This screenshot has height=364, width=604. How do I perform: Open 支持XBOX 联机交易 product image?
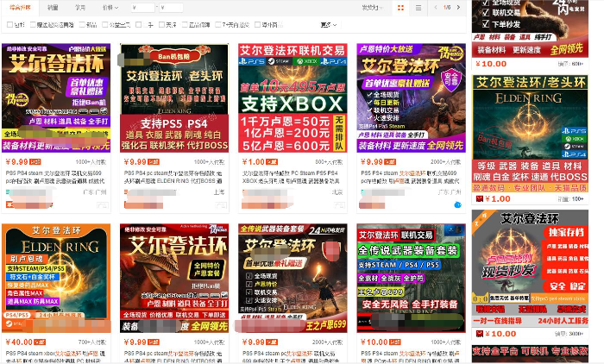(x=293, y=97)
